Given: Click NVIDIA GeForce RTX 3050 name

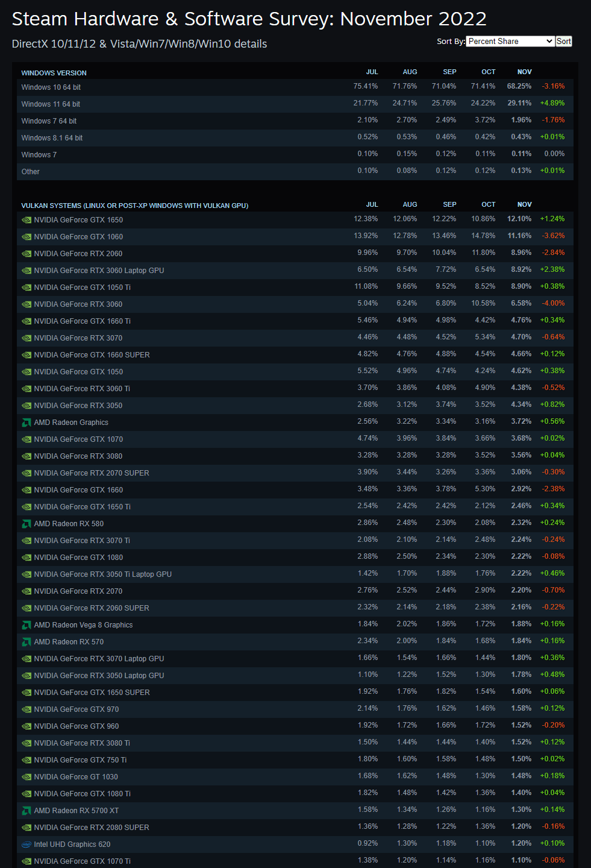Looking at the screenshot, I should pos(78,406).
